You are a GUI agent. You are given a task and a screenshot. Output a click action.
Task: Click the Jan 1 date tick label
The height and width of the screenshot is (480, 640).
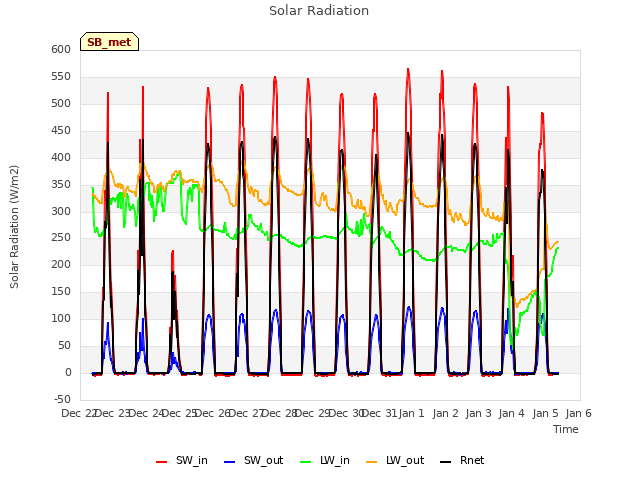pos(411,413)
